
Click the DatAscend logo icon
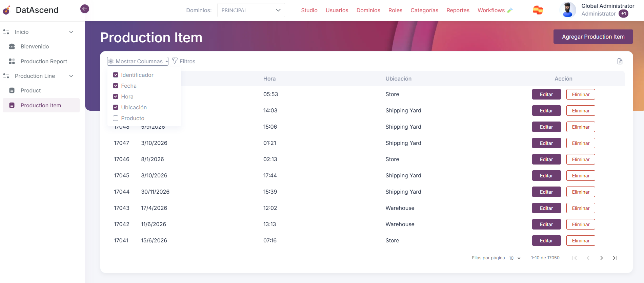tap(7, 10)
